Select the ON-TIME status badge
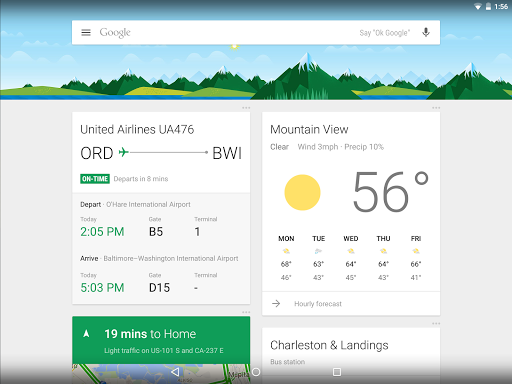 pos(95,179)
